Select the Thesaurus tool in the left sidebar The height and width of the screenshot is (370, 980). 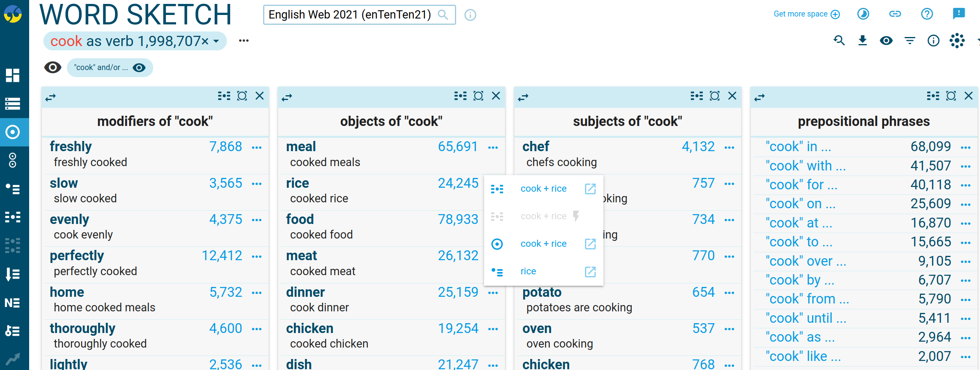(x=12, y=189)
